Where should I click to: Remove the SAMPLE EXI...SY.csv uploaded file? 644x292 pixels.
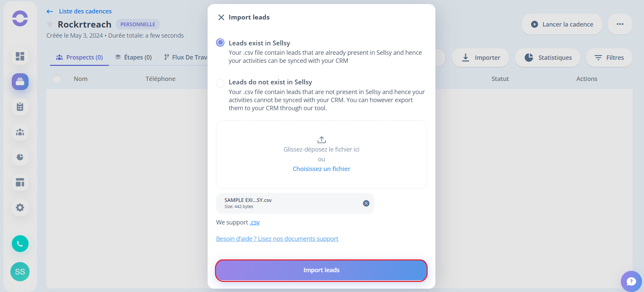pyautogui.click(x=366, y=203)
